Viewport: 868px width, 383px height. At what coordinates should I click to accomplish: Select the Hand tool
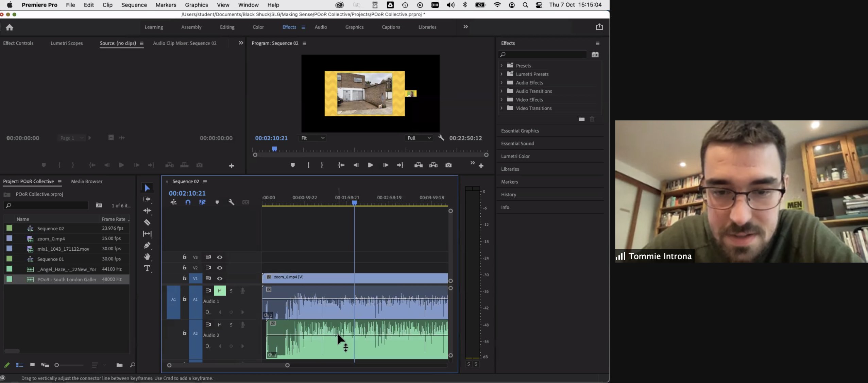click(147, 256)
